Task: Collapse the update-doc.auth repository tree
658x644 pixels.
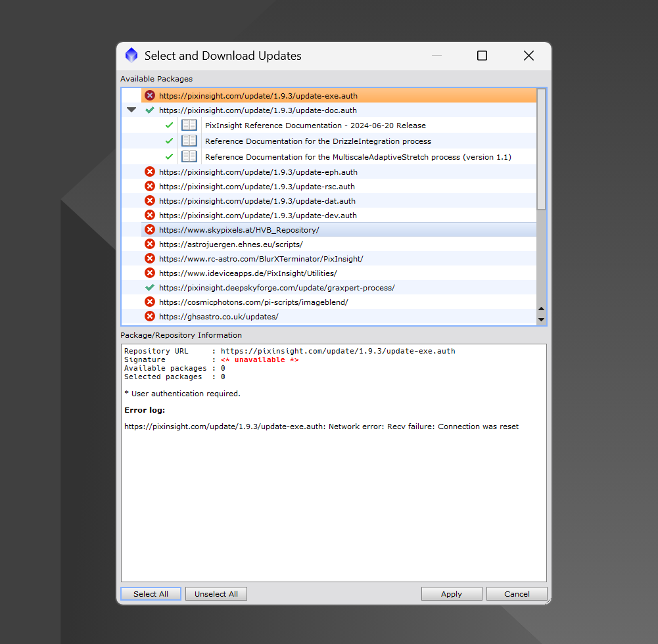Action: coord(131,110)
